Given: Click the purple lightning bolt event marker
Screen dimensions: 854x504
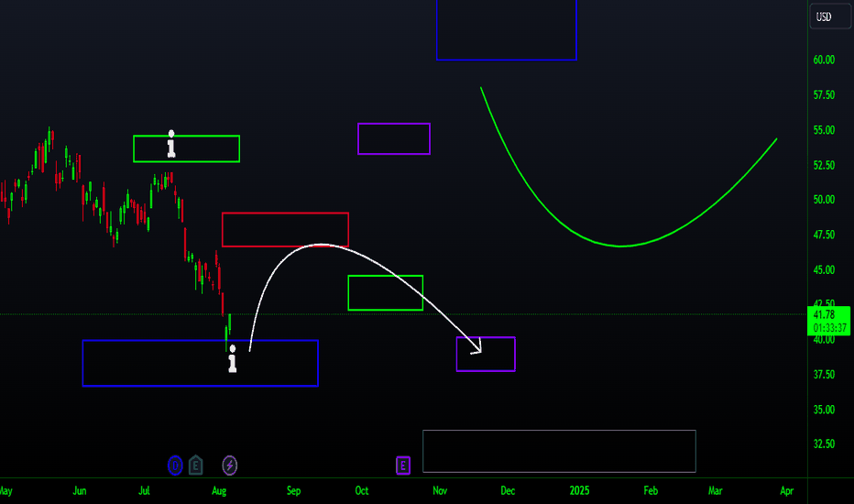Looking at the screenshot, I should point(230,466).
